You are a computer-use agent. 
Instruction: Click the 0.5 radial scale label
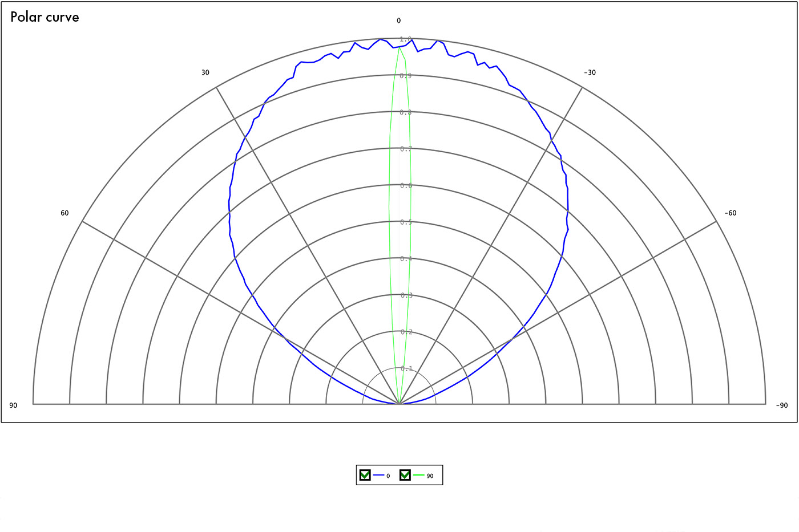(x=406, y=222)
